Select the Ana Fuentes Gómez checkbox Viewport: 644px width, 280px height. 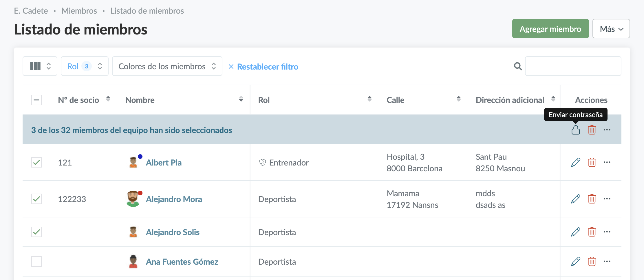(x=36, y=261)
